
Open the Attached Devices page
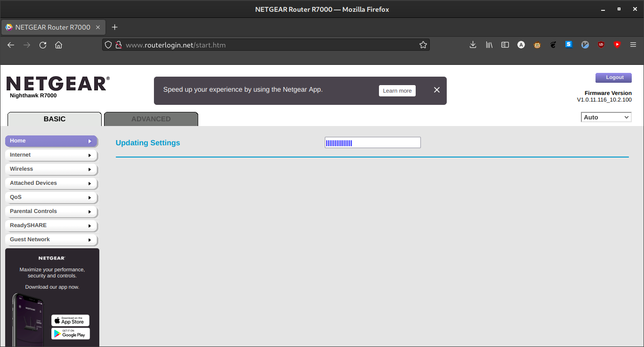click(x=51, y=183)
